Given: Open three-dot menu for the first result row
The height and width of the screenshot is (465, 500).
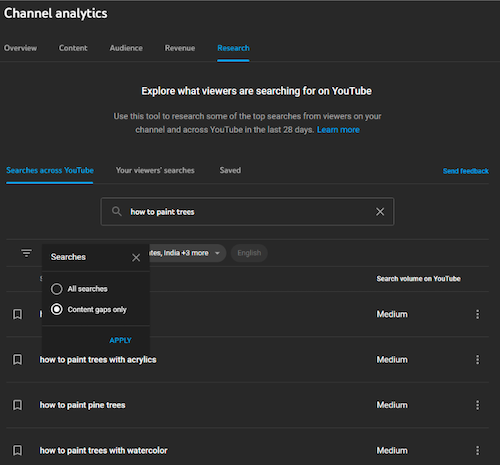Looking at the screenshot, I should click(x=477, y=314).
